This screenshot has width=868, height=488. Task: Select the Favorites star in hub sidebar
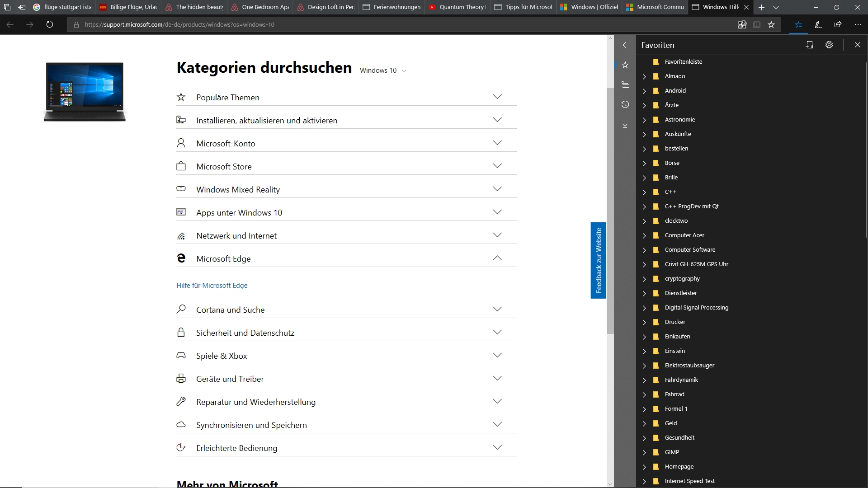coord(625,65)
